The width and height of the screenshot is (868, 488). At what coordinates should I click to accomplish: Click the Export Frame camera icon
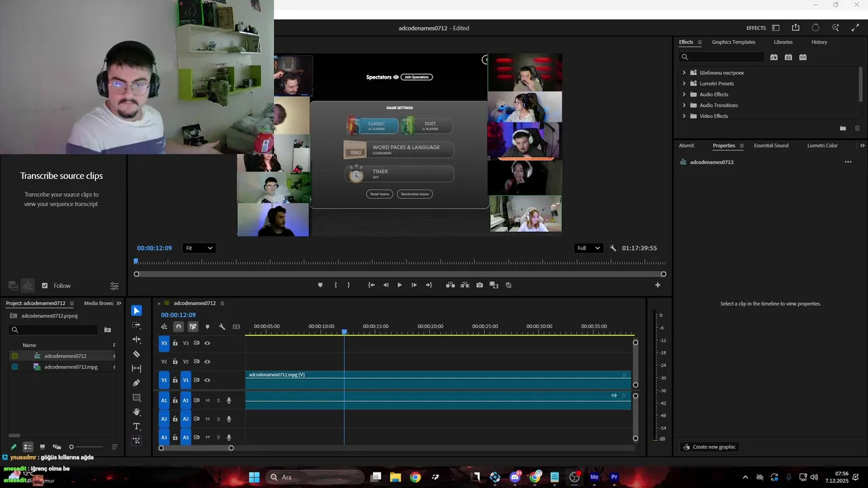click(479, 285)
